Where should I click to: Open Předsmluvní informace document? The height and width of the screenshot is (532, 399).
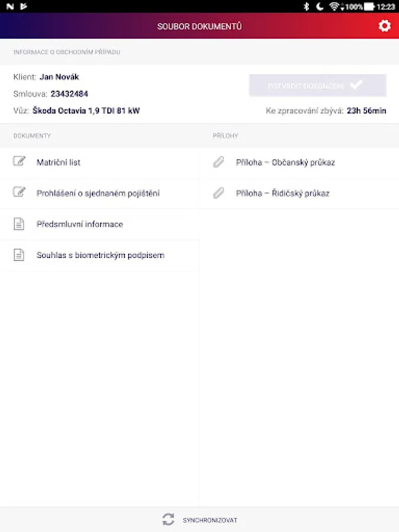click(x=100, y=224)
